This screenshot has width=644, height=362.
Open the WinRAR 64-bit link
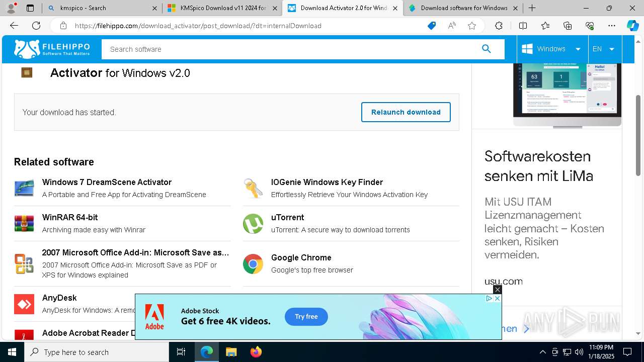pos(70,217)
